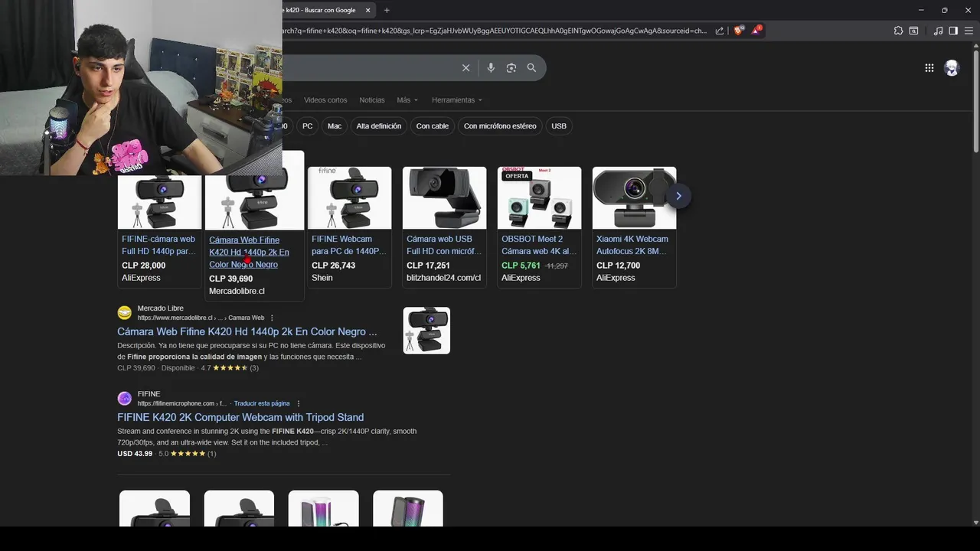Viewport: 980px width, 551px height.
Task: Click the Shein FIFINE Webcam product image
Action: (349, 197)
